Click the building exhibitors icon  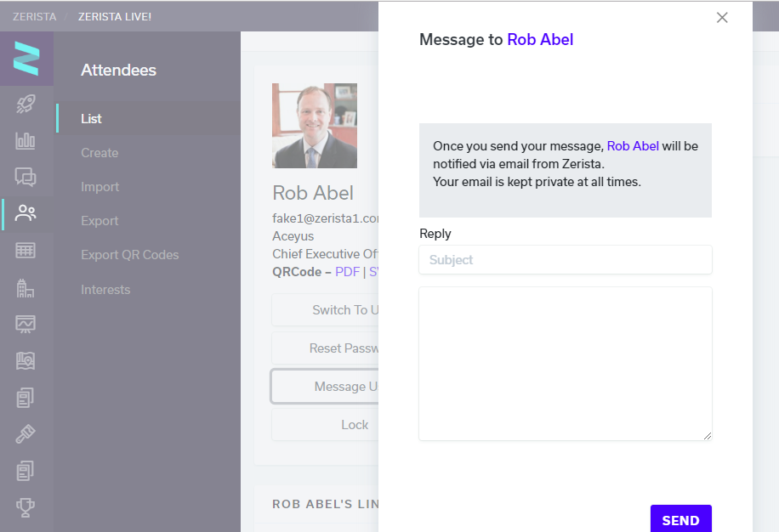26,288
